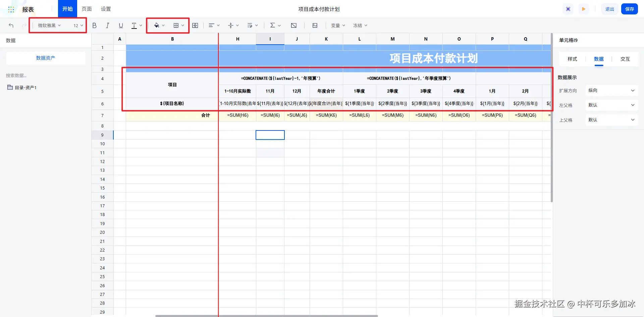
Task: Click the ${2月(当年)} cell
Action: 526,104
